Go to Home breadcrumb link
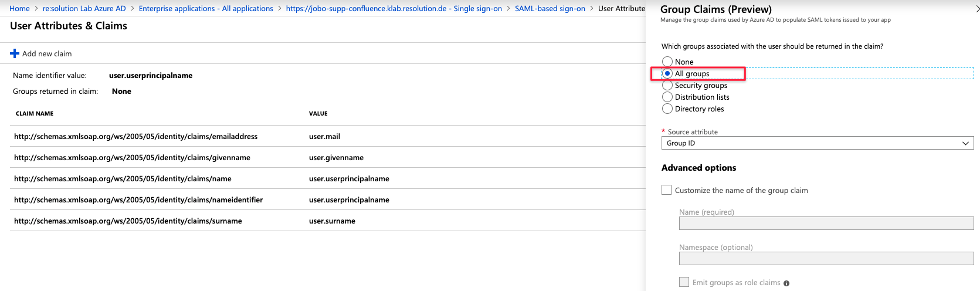980x291 pixels. pos(19,9)
